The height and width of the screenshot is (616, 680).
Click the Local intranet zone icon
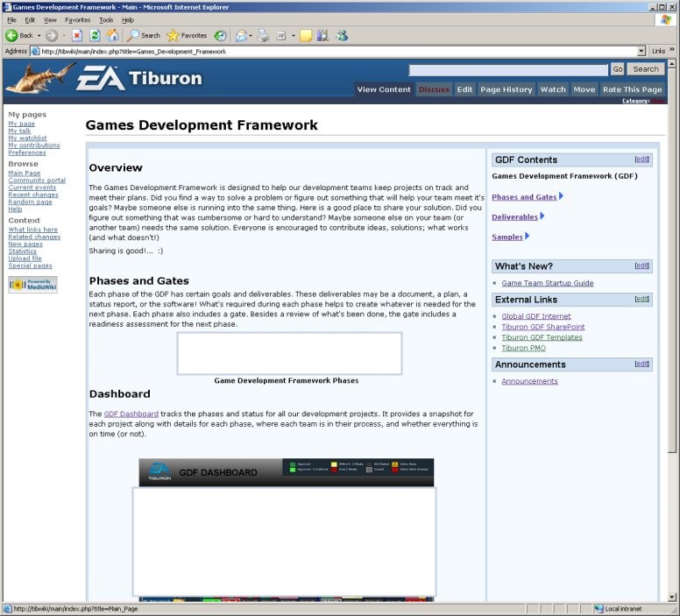599,609
